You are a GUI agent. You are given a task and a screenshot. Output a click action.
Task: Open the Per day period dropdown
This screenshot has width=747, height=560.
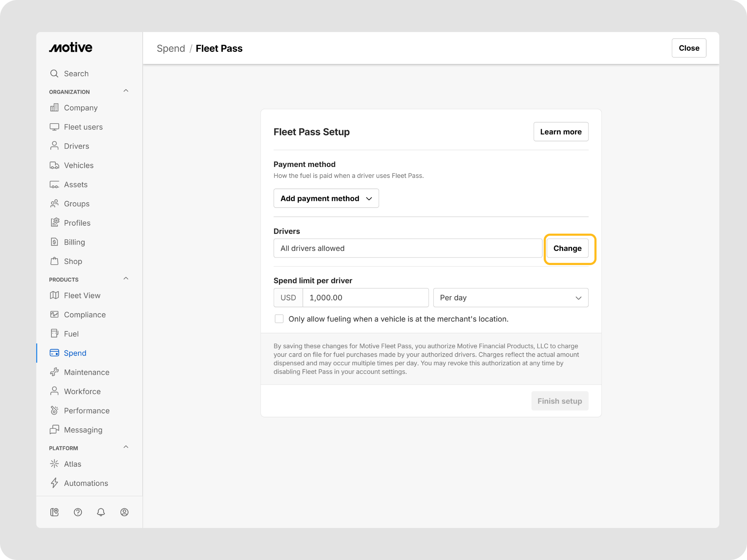tap(511, 298)
